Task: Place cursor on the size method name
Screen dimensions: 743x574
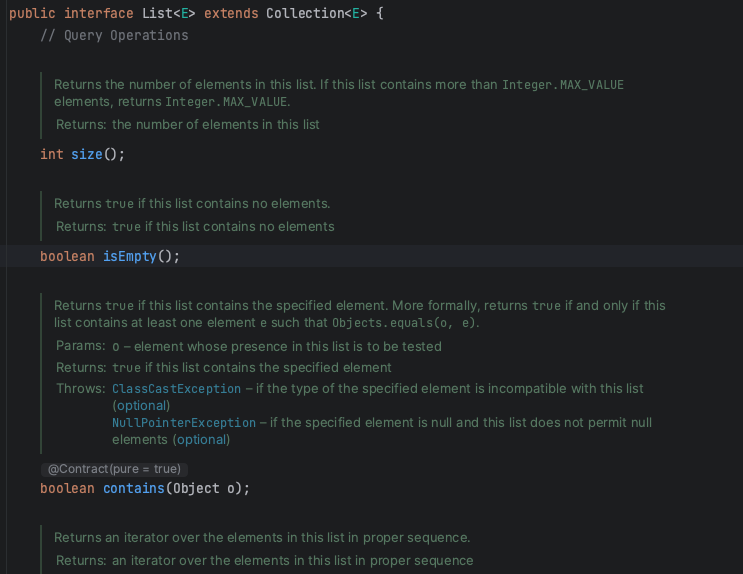Action: tap(87, 155)
